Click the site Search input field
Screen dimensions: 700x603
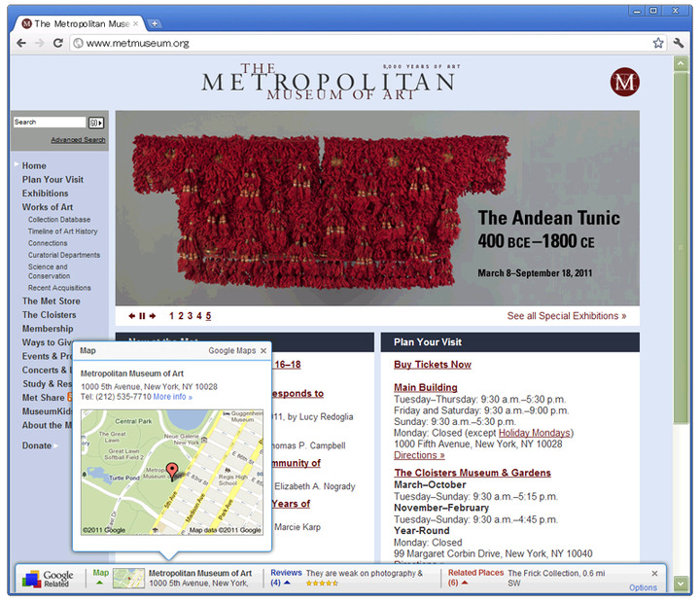pyautogui.click(x=50, y=122)
